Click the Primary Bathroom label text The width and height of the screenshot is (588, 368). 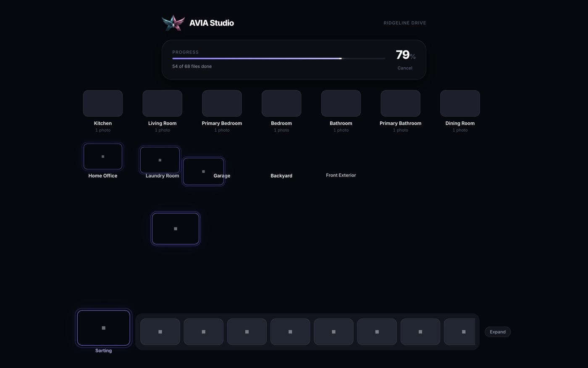click(401, 123)
